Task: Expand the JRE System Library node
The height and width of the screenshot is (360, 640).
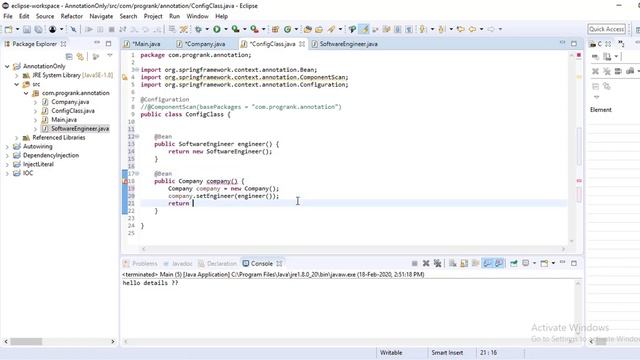Action: (16, 75)
